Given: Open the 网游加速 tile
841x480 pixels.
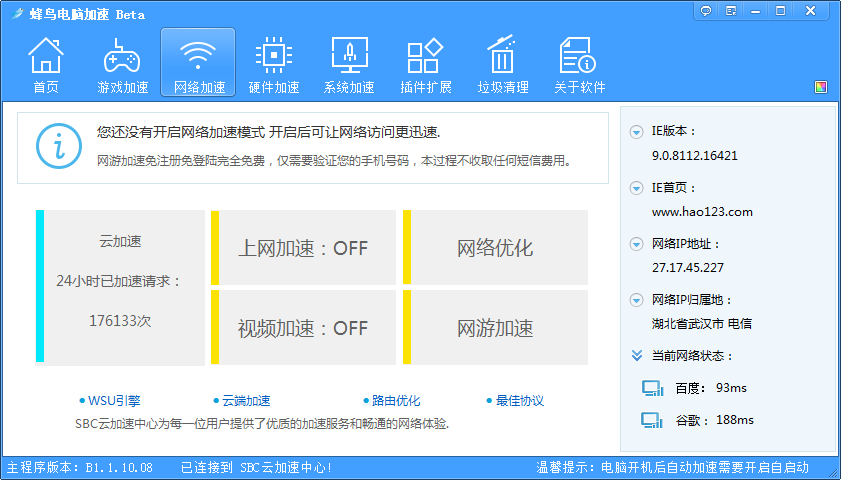Looking at the screenshot, I should click(496, 328).
